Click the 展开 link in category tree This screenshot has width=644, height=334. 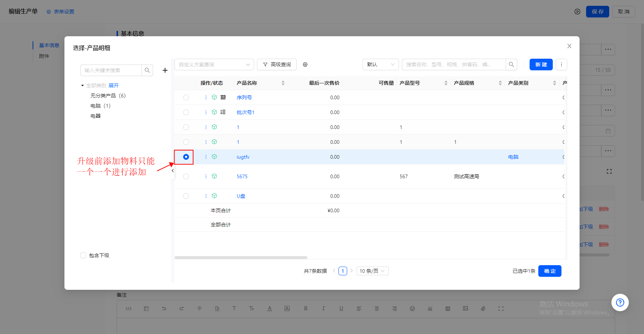click(114, 85)
